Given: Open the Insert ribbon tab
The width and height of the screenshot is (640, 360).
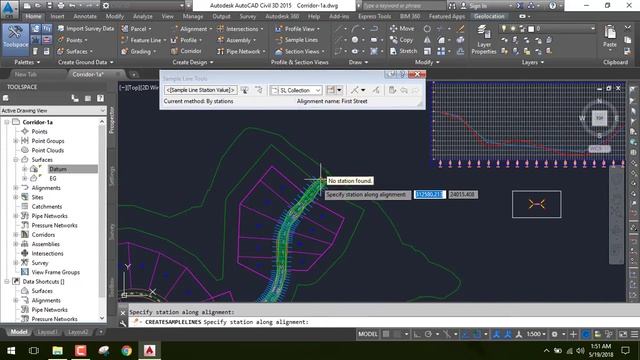Looking at the screenshot, I should pos(58,16).
